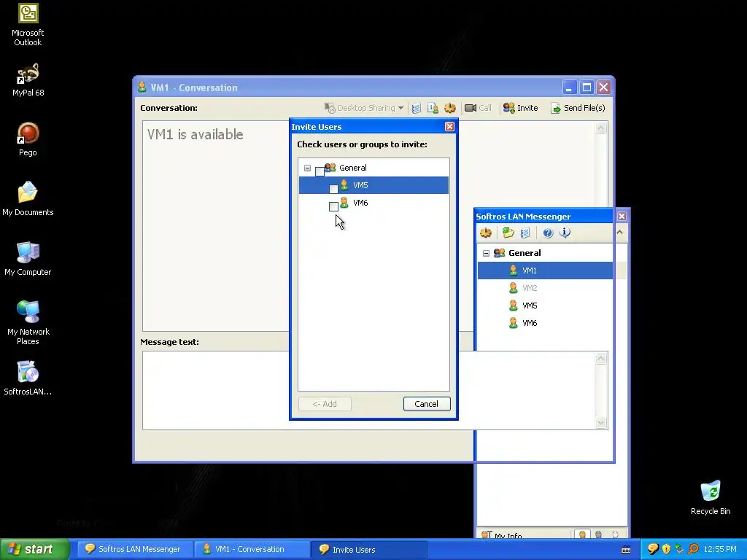747x560 pixels.
Task: Open My Documents desktop icon
Action: click(x=28, y=199)
